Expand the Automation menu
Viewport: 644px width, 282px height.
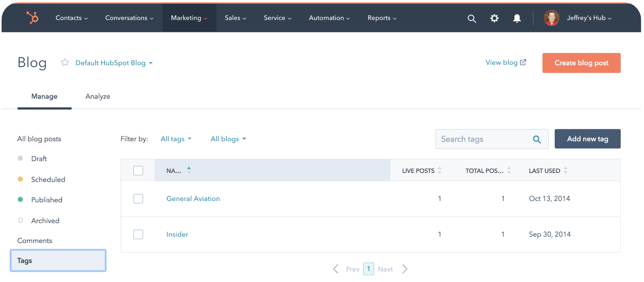[330, 18]
